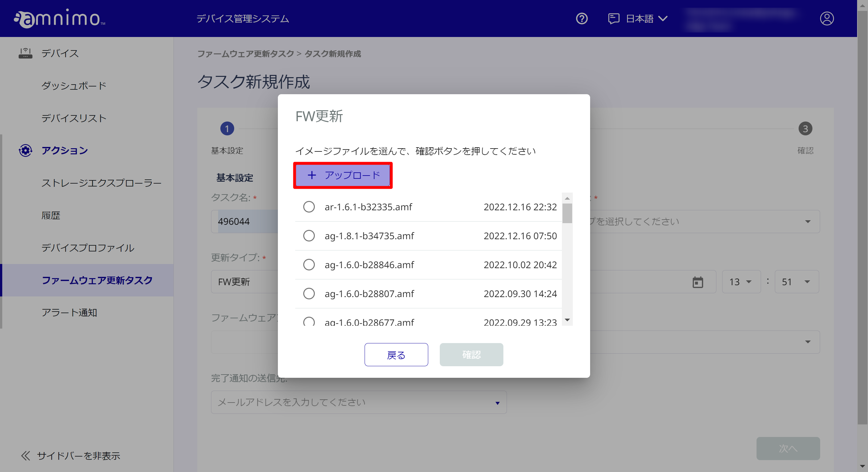Screen dimensions: 868x472
Task: Go to デバイスリスト in the sidebar
Action: click(75, 118)
